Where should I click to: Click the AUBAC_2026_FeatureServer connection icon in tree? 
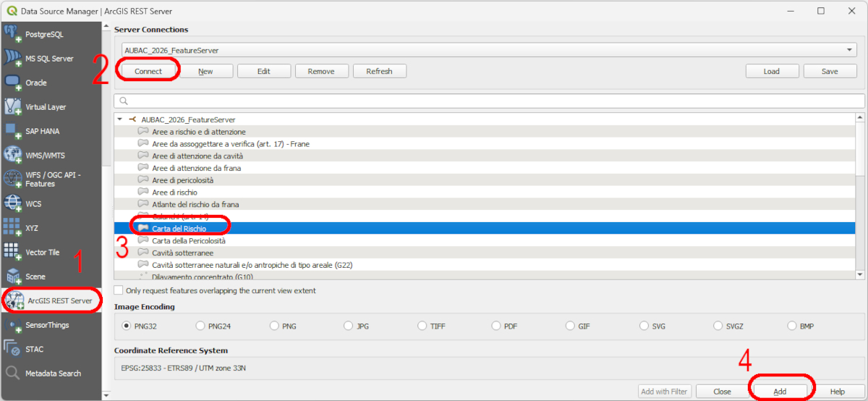click(x=133, y=119)
